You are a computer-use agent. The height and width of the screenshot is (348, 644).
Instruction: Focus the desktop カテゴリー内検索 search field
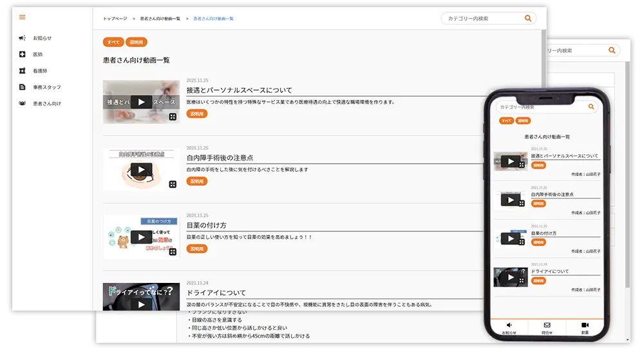pyautogui.click(x=483, y=19)
